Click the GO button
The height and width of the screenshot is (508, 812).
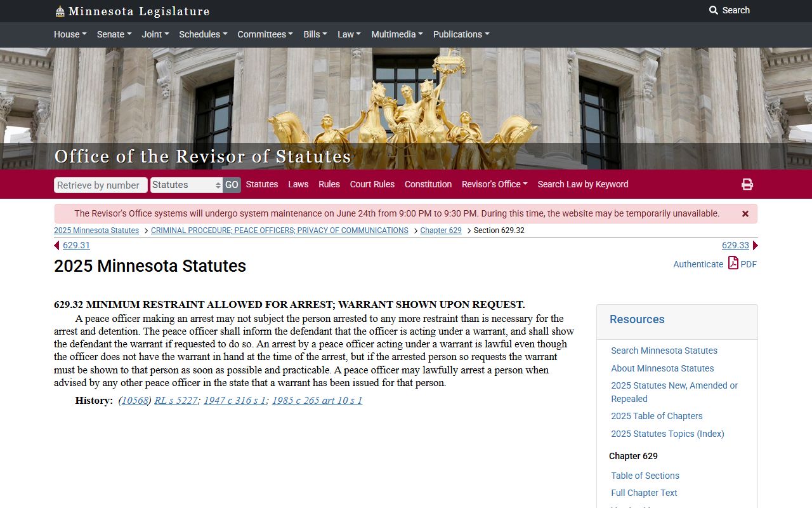point(232,185)
